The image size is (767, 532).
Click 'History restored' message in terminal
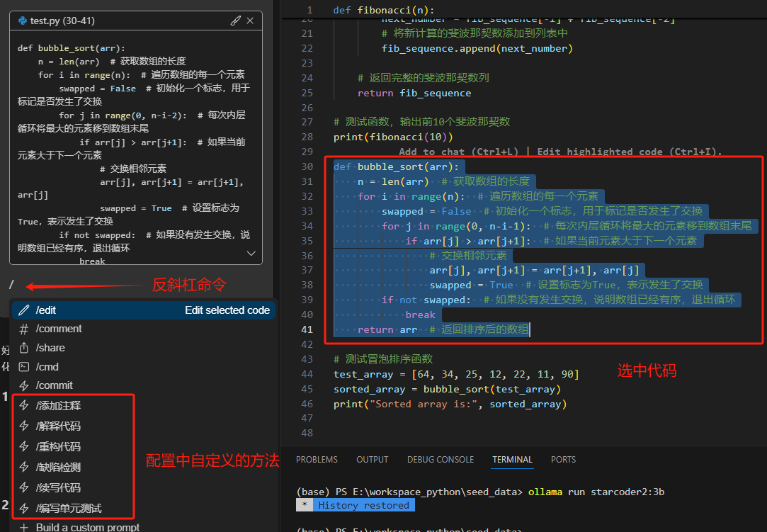tap(363, 505)
